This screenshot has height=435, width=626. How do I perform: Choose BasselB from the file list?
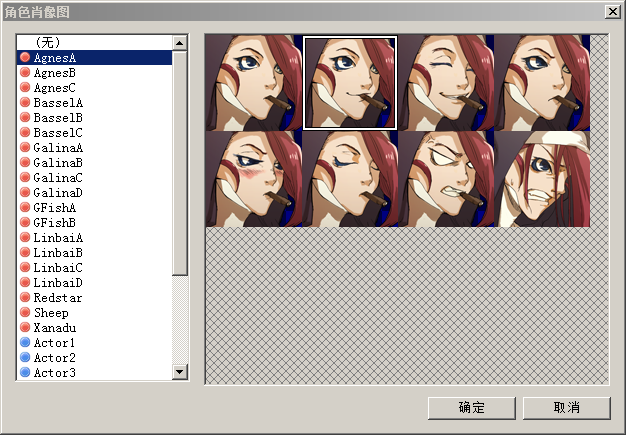pos(95,118)
